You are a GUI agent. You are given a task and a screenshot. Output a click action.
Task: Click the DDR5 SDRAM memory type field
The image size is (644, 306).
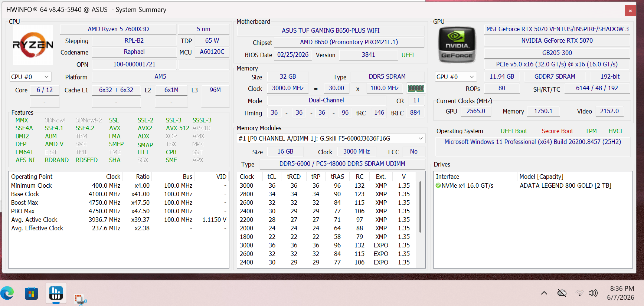(387, 77)
